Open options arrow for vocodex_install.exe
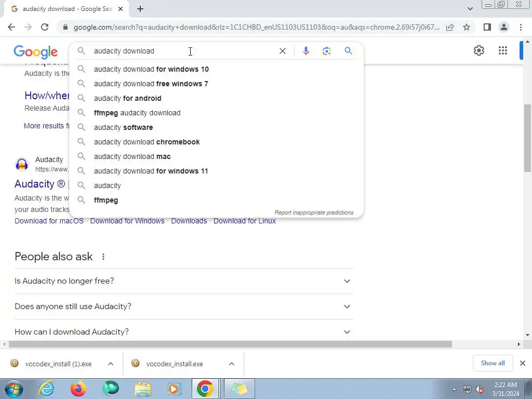This screenshot has height=399, width=532. pos(232,364)
